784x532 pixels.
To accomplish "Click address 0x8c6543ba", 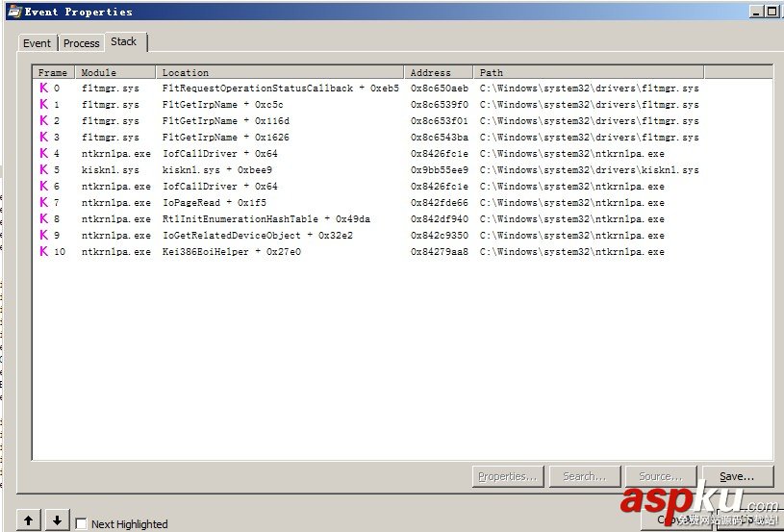I will [x=440, y=137].
